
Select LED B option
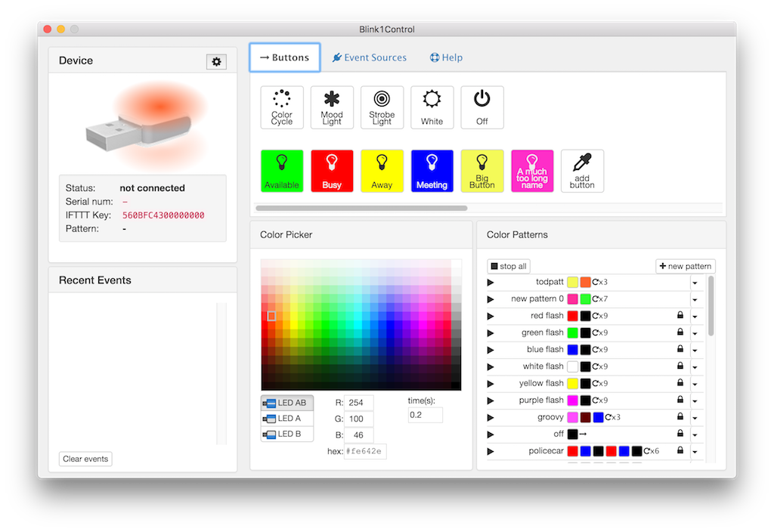coord(286,434)
